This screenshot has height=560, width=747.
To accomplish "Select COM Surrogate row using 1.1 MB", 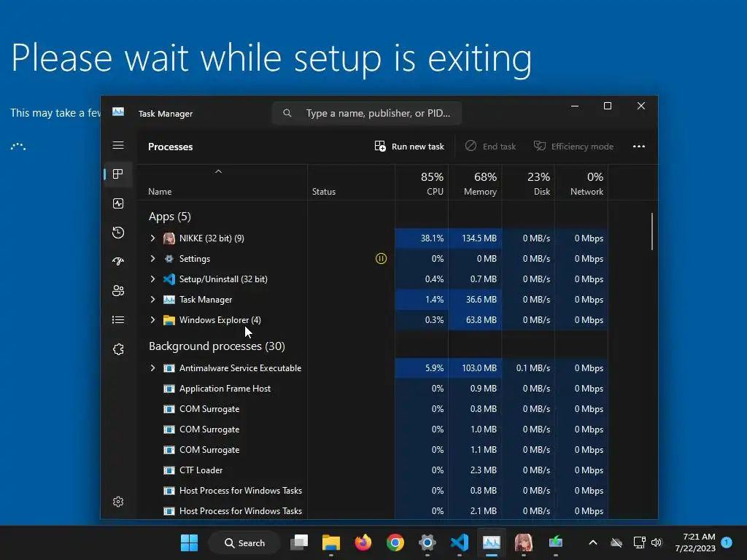I will pos(373,449).
